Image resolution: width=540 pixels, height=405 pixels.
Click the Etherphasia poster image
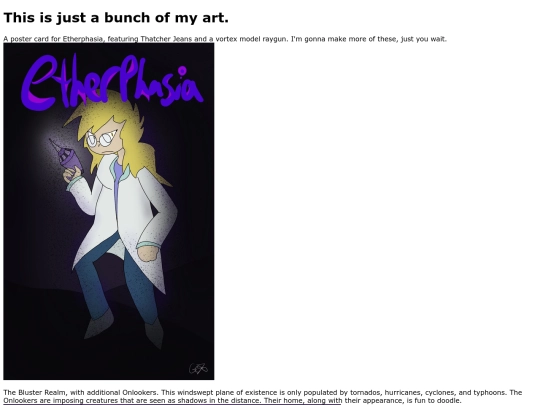tap(109, 211)
